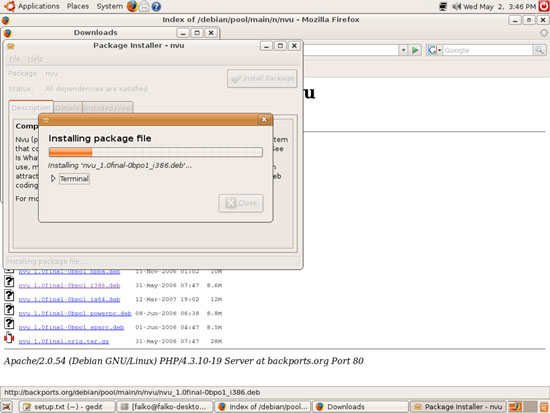550x413 pixels.
Task: Click the network monitor icon in system tray
Action: tap(443, 6)
